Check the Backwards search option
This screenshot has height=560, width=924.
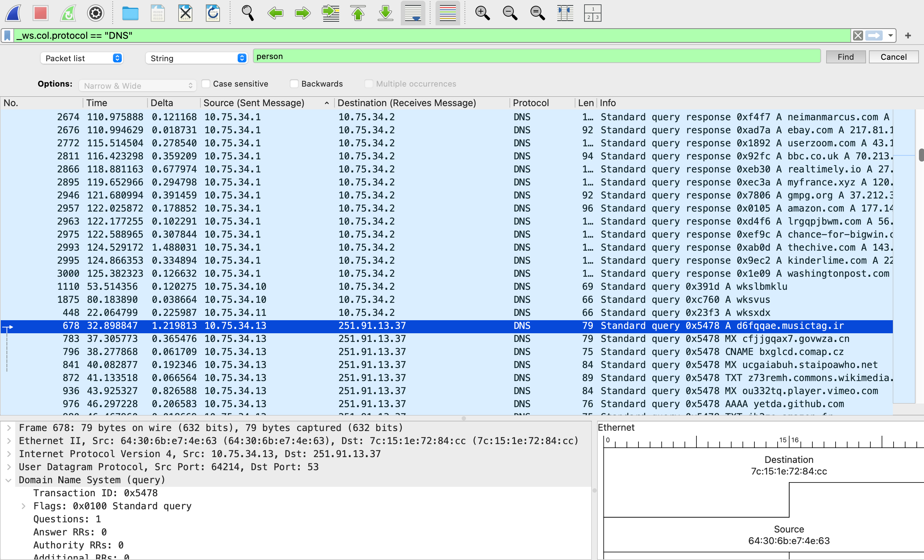294,84
